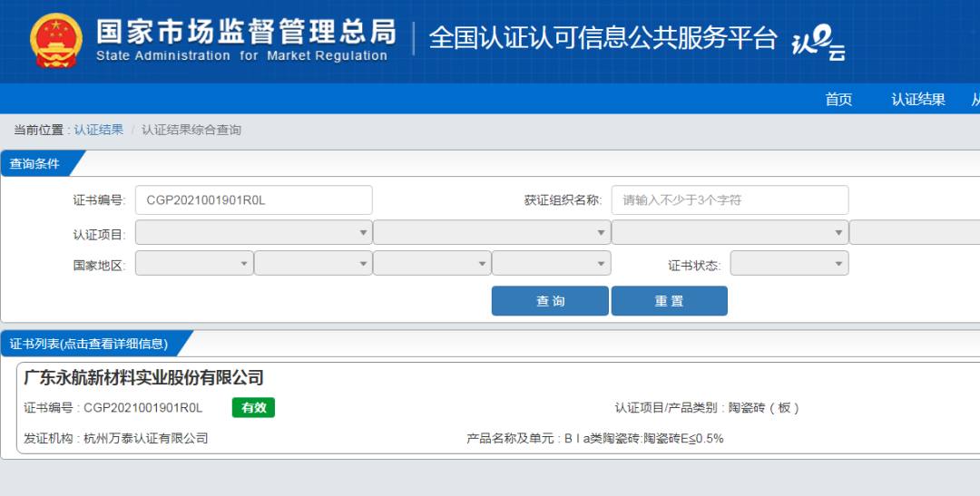Viewport: 980px width, 496px height.
Task: Click the green 有效 status badge
Action: tap(253, 407)
